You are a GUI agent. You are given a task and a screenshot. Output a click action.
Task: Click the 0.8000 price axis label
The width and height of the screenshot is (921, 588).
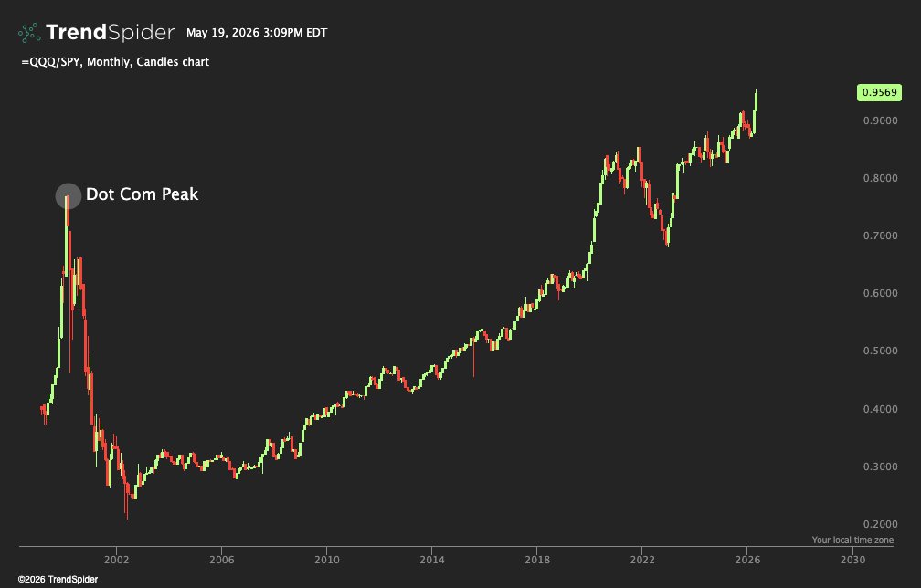click(880, 178)
